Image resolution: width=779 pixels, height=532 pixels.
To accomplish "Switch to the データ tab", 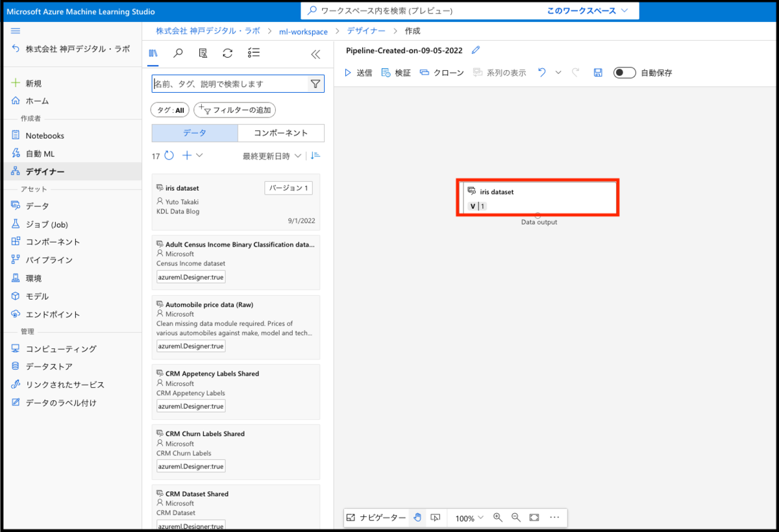I will coord(195,133).
